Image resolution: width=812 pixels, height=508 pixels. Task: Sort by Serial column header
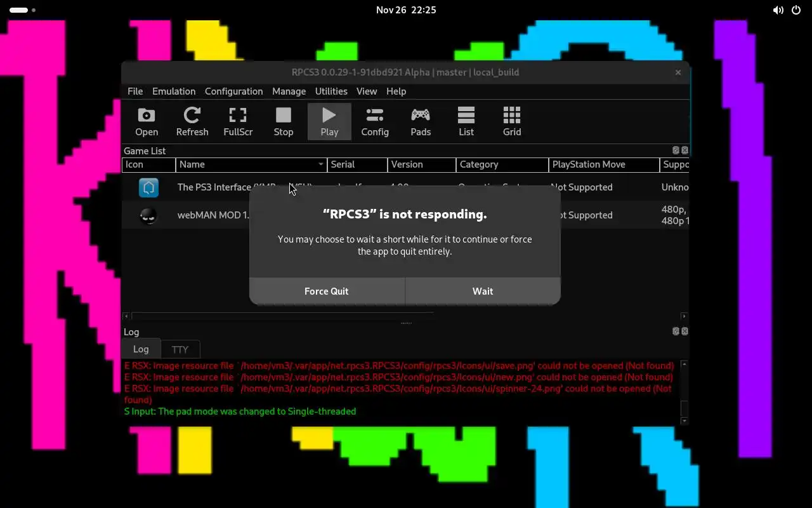click(357, 164)
